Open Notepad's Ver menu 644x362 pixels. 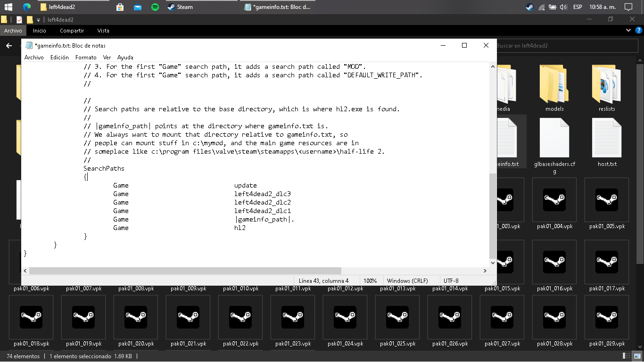[107, 58]
